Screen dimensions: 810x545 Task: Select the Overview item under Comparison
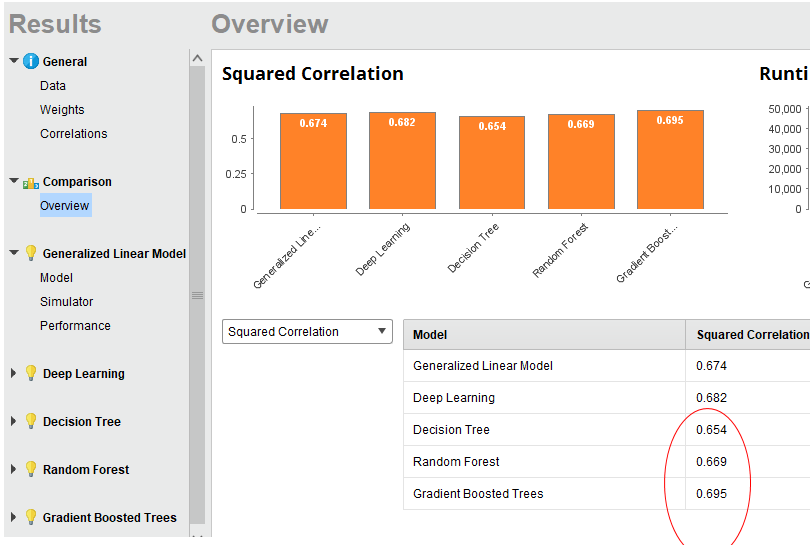(65, 206)
